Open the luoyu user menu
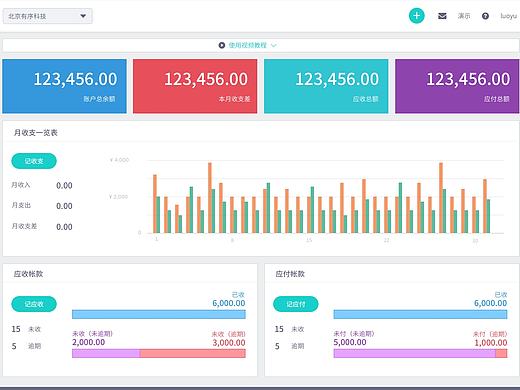Viewport: 520px width, 390px height. [x=508, y=16]
